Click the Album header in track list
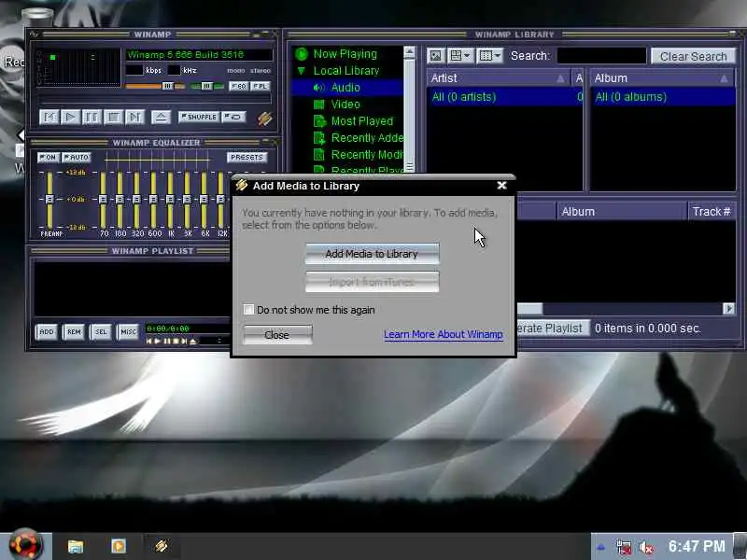This screenshot has width=747, height=560. 622,212
